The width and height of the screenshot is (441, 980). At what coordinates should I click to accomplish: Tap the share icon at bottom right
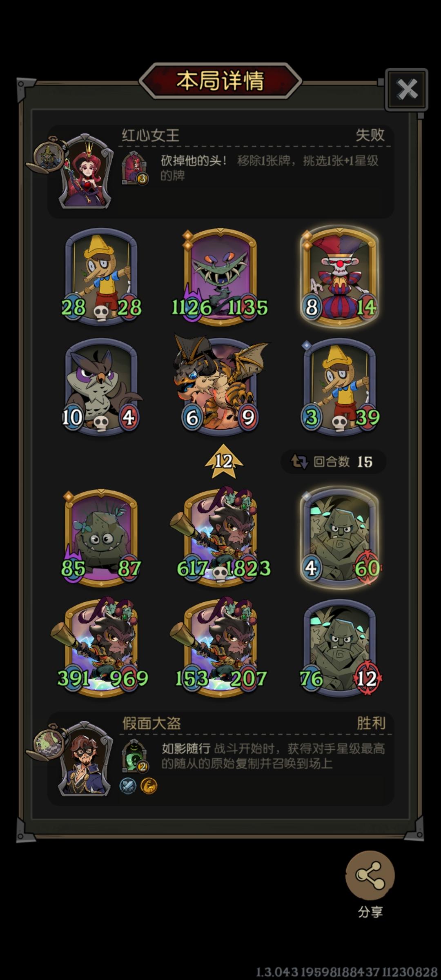(370, 875)
